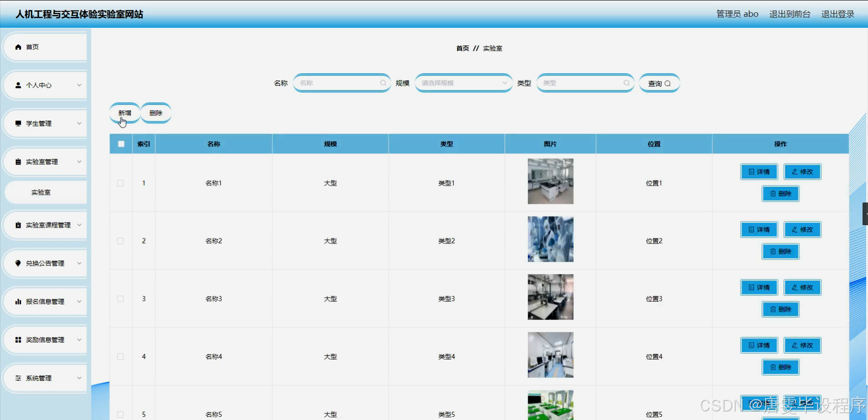Image resolution: width=868 pixels, height=420 pixels.
Task: Expand the 实验室课程管理 chevron
Action: [x=79, y=225]
